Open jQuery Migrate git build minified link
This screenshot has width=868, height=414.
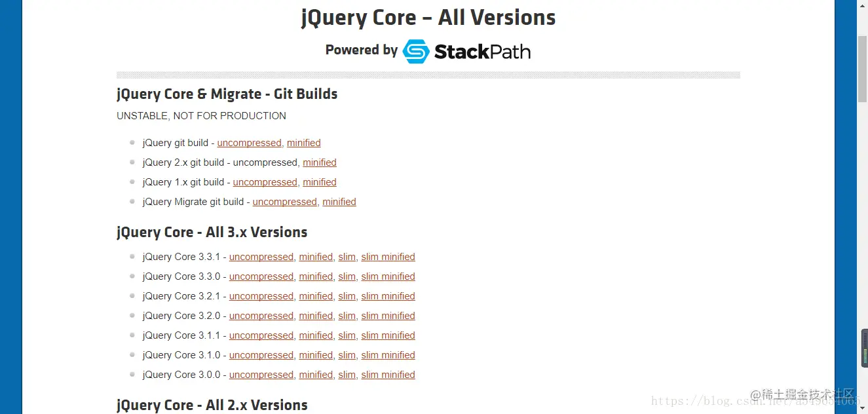(339, 202)
